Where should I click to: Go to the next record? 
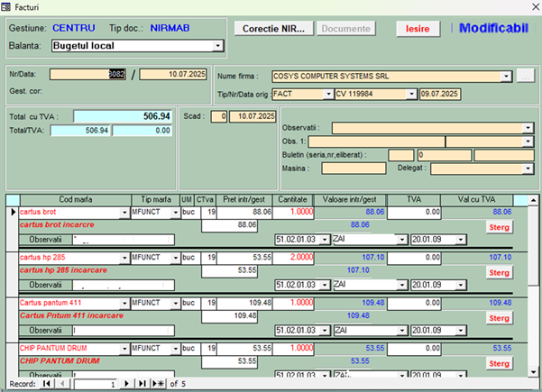[x=127, y=383]
